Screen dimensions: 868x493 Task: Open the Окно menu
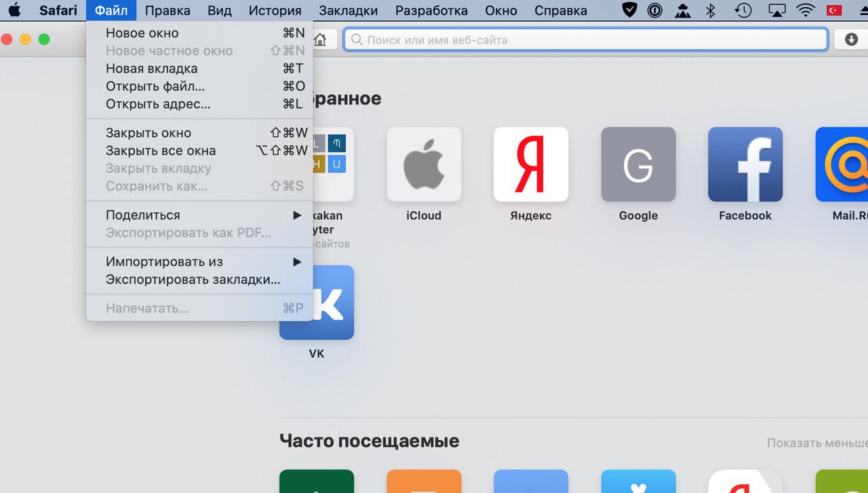(501, 10)
